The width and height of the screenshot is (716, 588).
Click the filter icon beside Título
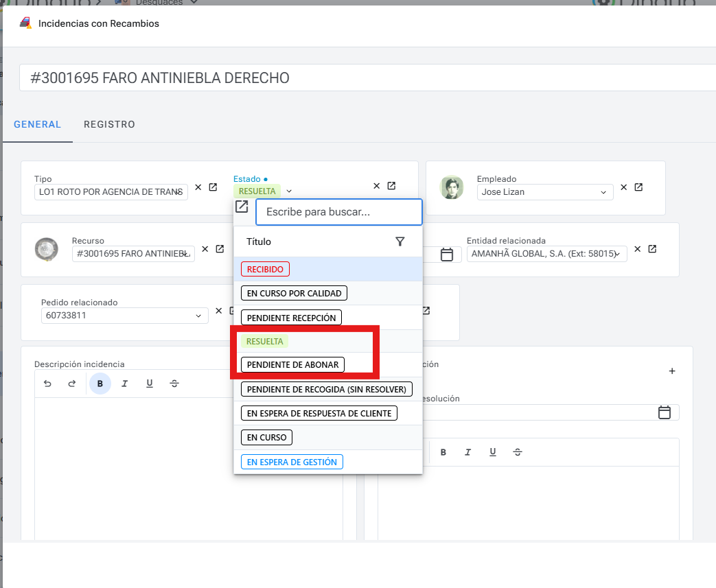(x=400, y=242)
